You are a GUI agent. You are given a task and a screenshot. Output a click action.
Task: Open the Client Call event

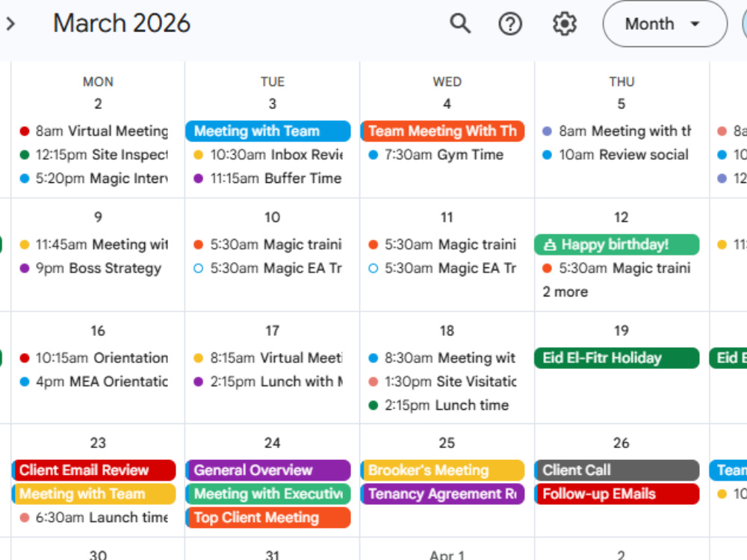click(617, 470)
